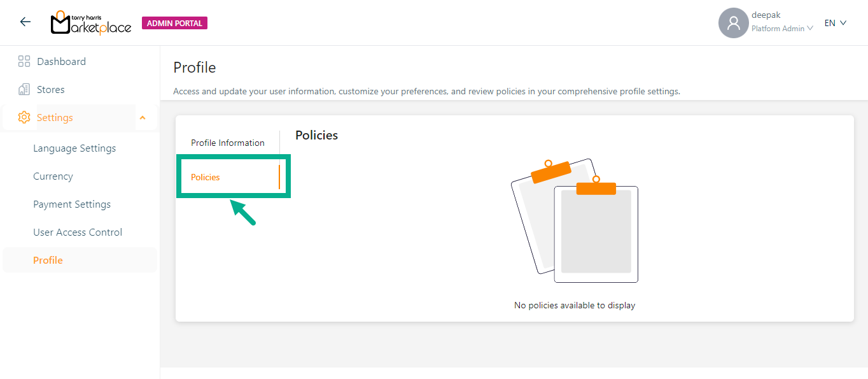This screenshot has height=379, width=868.
Task: Select Profile in the sidebar
Action: pos(48,261)
